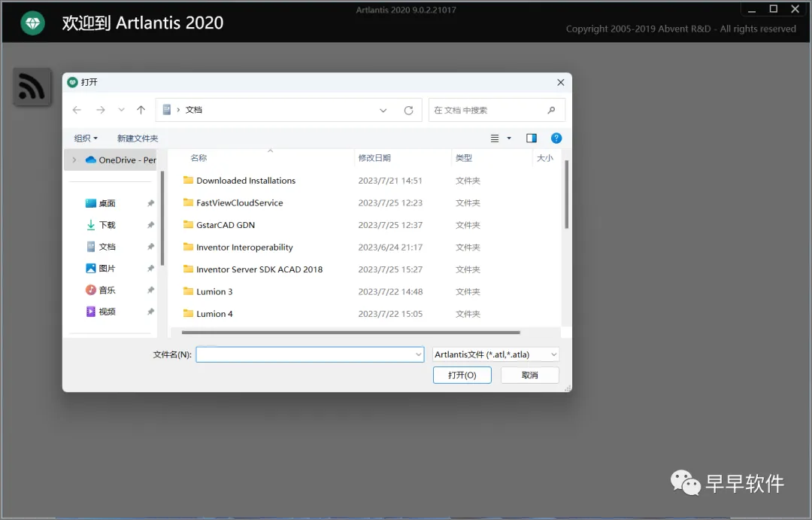Click the 取消 button

coord(530,376)
